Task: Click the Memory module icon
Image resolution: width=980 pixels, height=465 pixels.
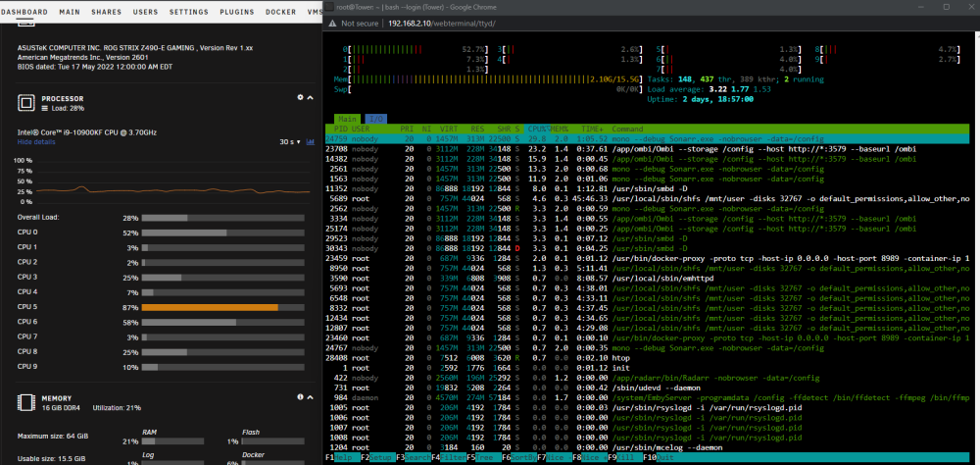Action: (x=25, y=402)
